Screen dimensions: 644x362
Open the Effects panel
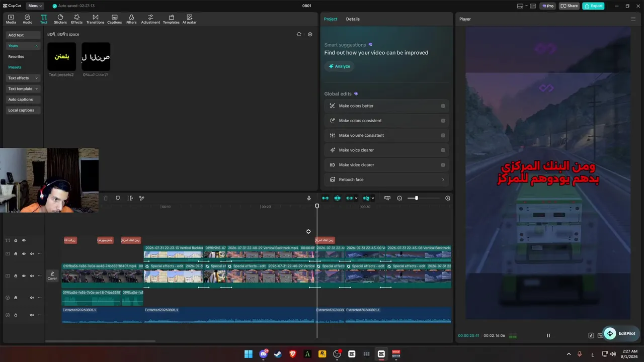tap(76, 19)
